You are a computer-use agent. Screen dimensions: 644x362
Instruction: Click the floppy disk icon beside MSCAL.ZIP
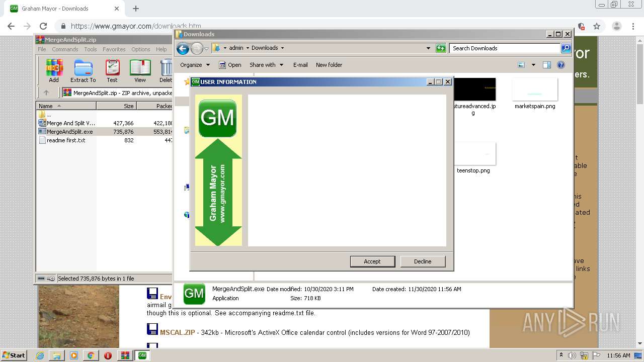[x=152, y=330]
